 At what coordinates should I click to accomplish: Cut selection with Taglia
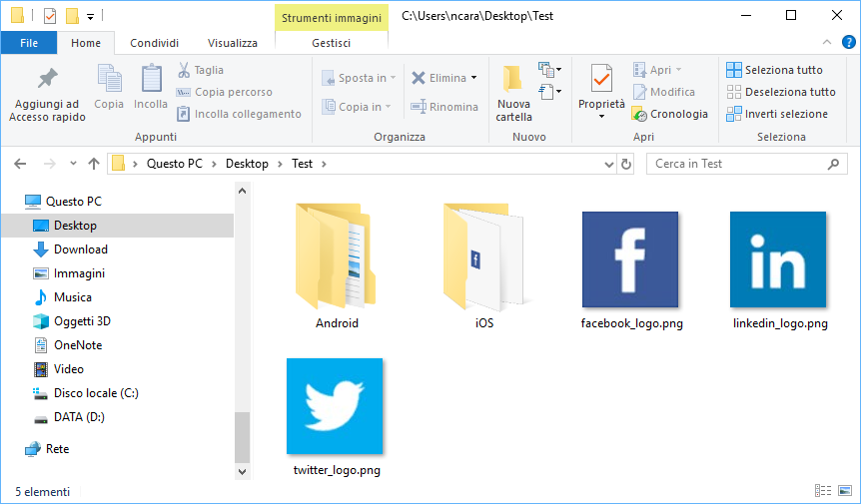pos(201,70)
